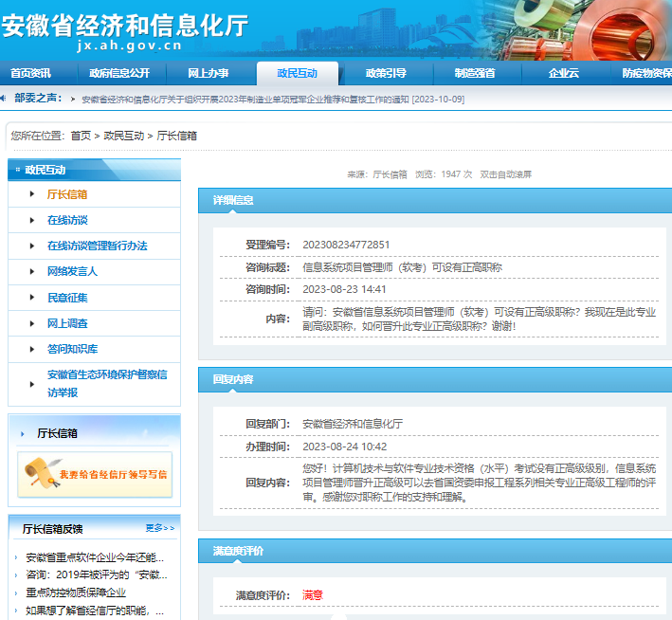Open the 首页资讯 navigation tab
This screenshot has width=672, height=620.
(x=31, y=74)
